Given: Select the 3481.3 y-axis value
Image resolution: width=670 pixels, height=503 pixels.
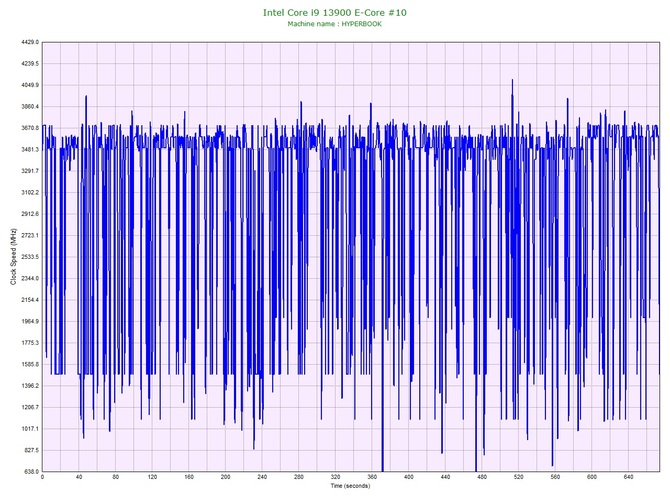Looking at the screenshot, I should click(30, 150).
